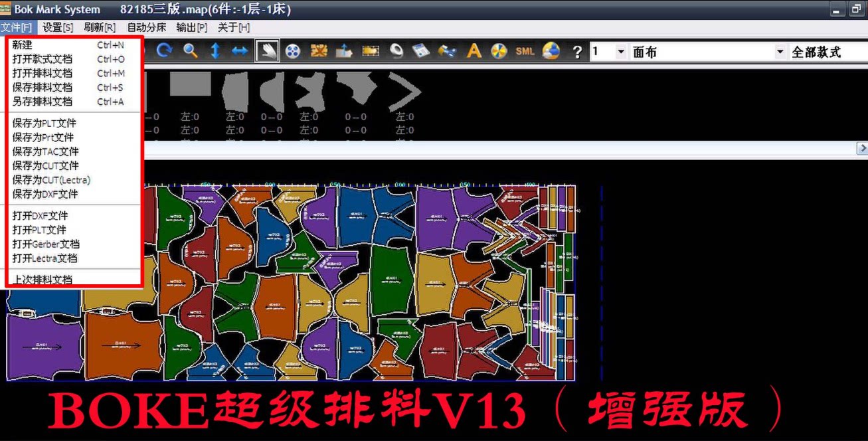Select the hand pan tool
Viewport: 868px width, 441px height.
(x=267, y=51)
